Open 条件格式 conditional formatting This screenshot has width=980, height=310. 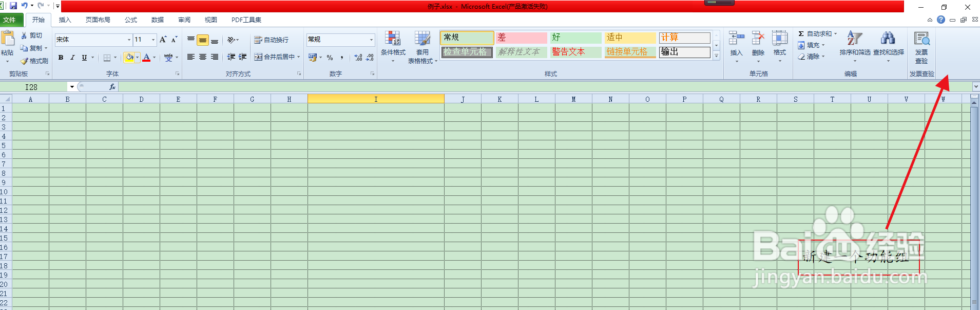393,47
